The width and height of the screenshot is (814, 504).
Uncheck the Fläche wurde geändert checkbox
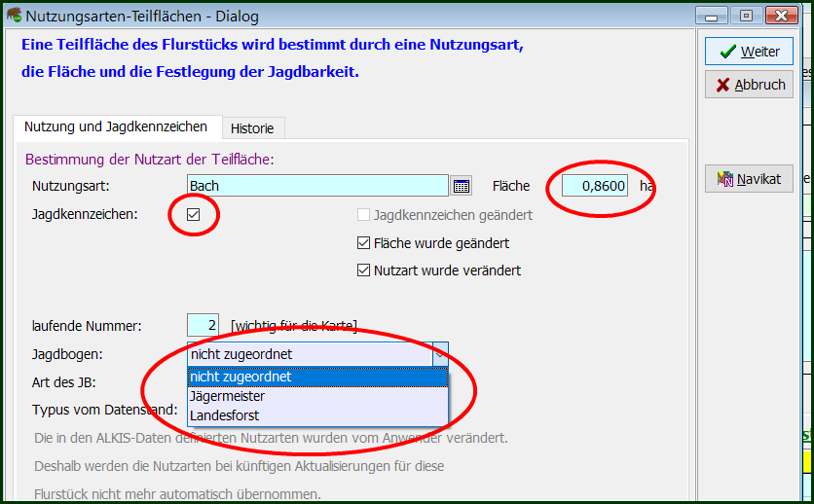(365, 243)
